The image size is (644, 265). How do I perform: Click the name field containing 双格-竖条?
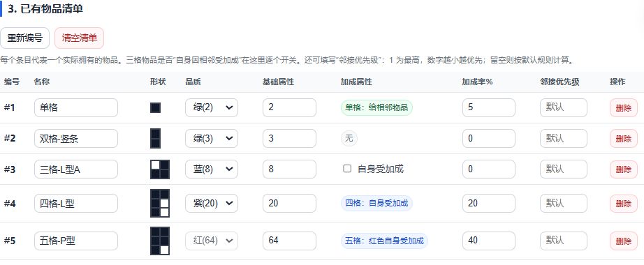click(76, 138)
